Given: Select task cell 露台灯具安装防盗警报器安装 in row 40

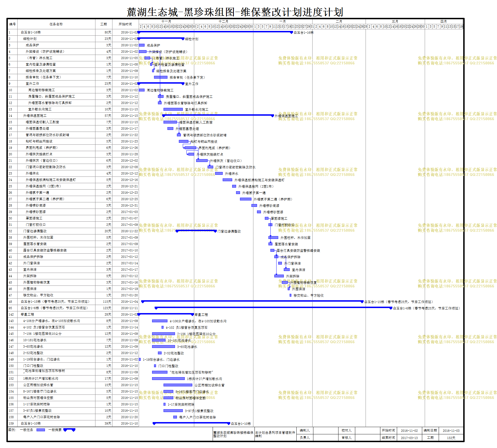Looking at the screenshot, I should 56,250.
